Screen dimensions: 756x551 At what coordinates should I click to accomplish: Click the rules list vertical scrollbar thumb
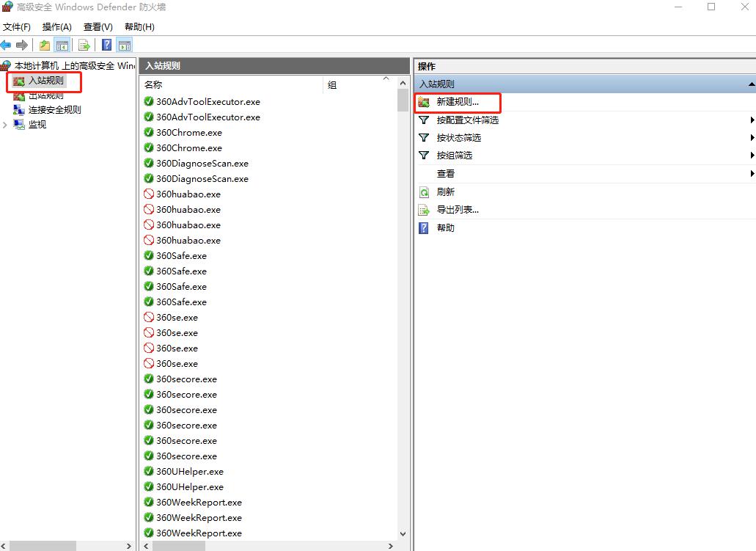click(x=403, y=100)
